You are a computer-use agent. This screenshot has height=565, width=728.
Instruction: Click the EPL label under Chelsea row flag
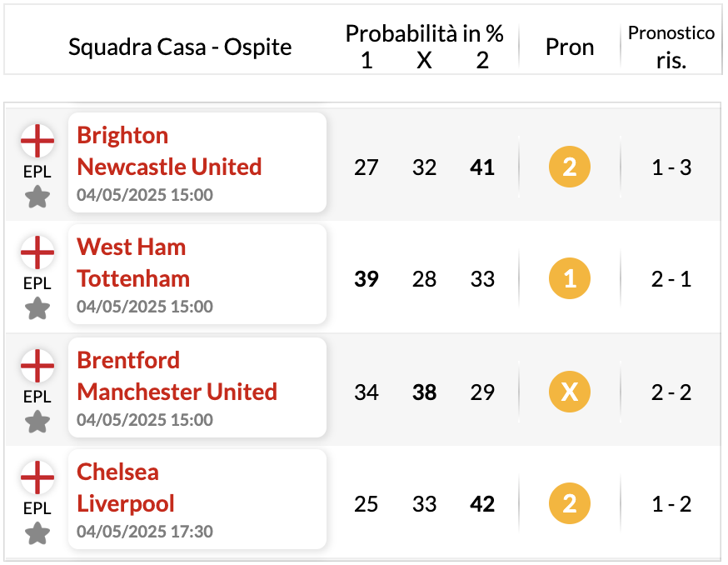click(37, 508)
